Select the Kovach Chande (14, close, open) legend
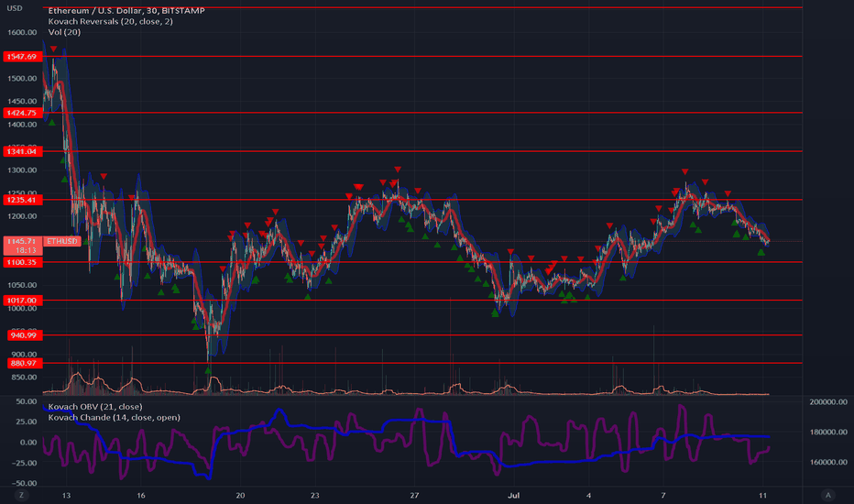This screenshot has height=504, width=854. pyautogui.click(x=114, y=417)
